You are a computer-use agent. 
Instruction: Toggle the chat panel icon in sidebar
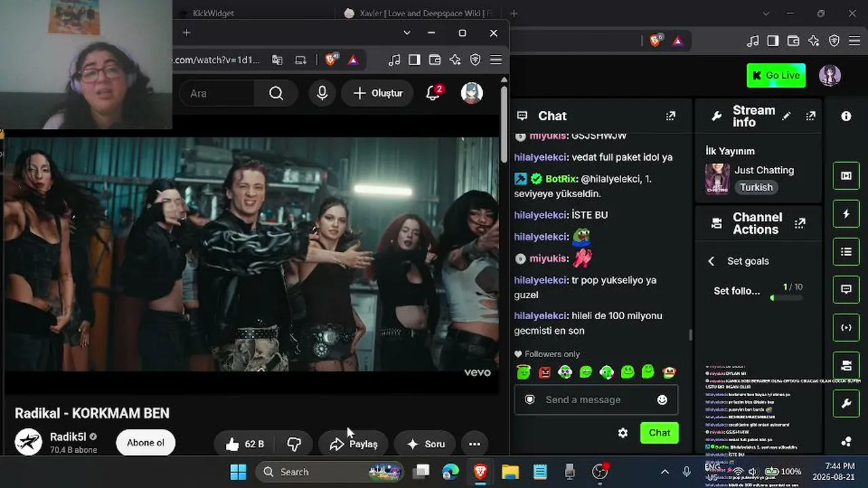[x=846, y=289]
